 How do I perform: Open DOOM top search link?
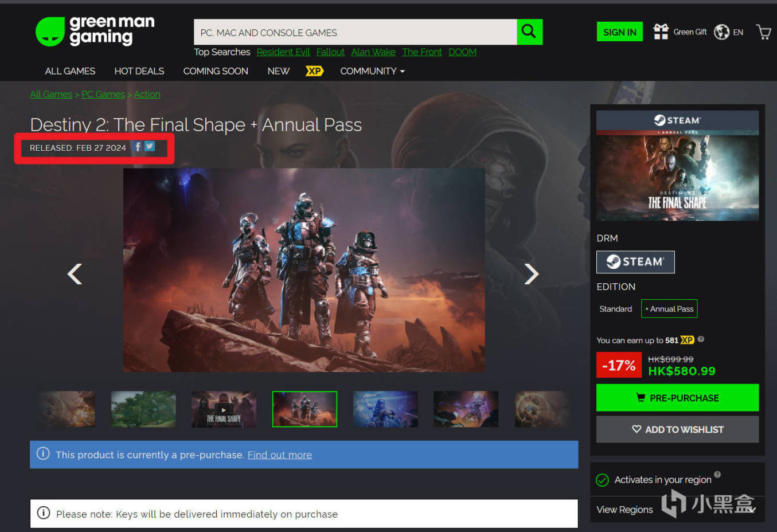pos(462,52)
